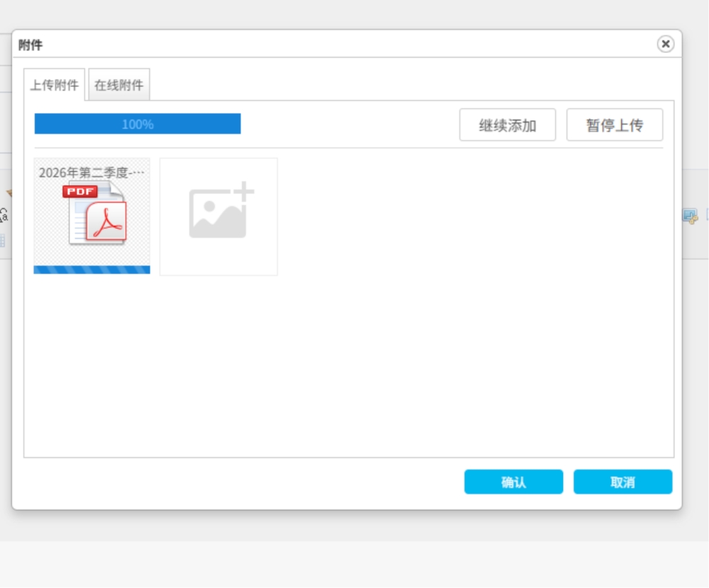The width and height of the screenshot is (709, 588).
Task: Click the red PDF badge on the file
Action: click(80, 191)
